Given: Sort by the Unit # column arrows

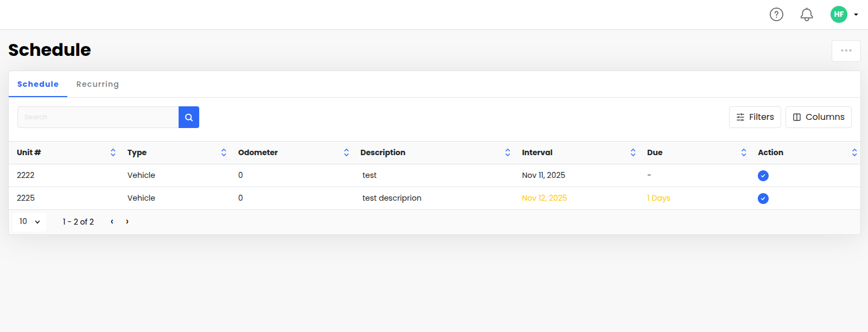Looking at the screenshot, I should coord(113,152).
